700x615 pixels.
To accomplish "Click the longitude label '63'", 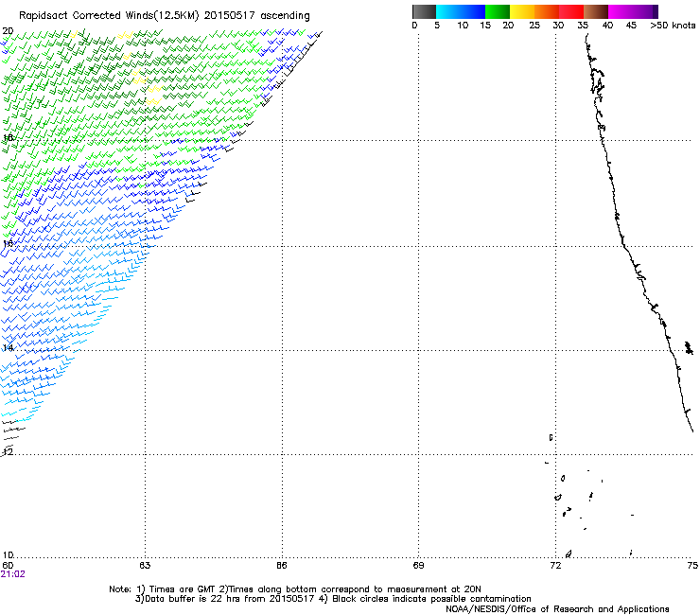I will click(x=145, y=566).
